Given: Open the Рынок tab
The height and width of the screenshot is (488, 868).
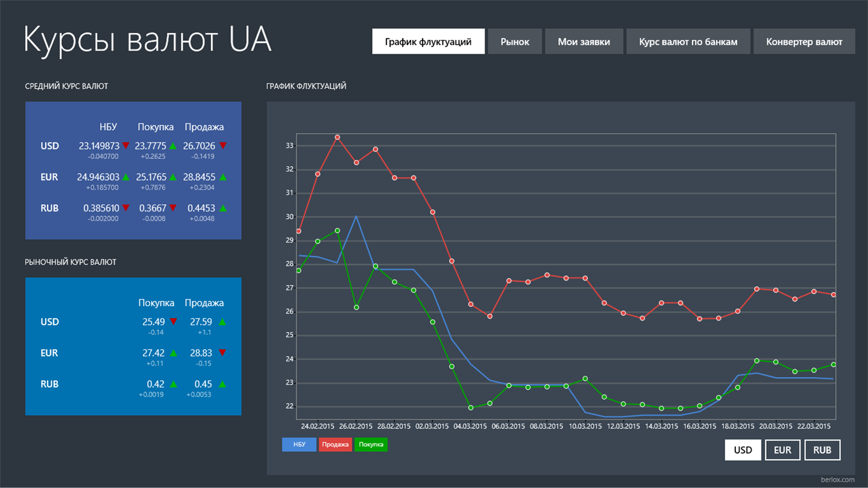Looking at the screenshot, I should click(515, 42).
